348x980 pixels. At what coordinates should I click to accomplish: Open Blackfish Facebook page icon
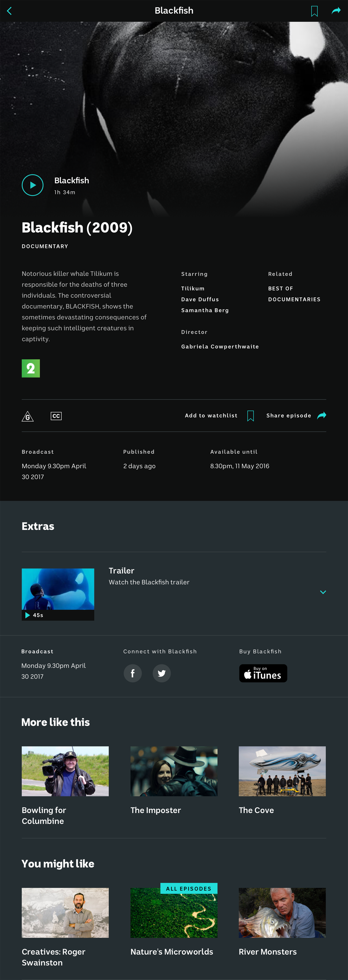point(133,673)
